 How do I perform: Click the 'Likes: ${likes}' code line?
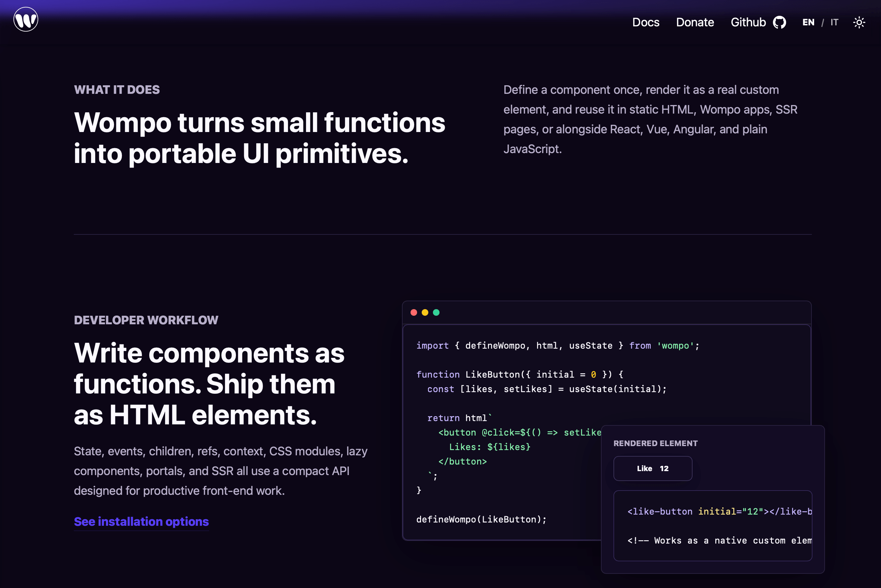click(x=490, y=447)
